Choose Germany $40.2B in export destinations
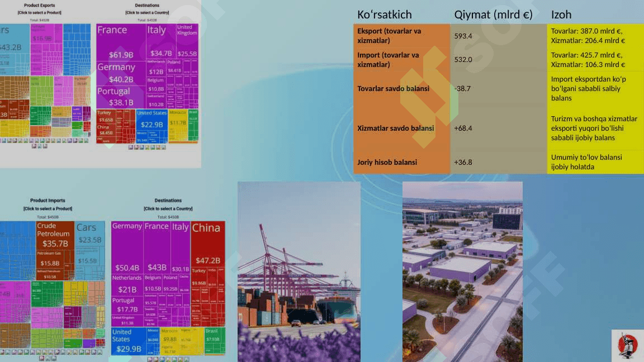 tap(121, 73)
